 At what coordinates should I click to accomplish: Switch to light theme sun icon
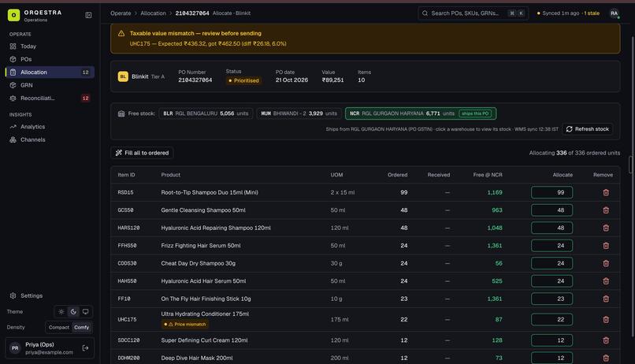pyautogui.click(x=61, y=312)
